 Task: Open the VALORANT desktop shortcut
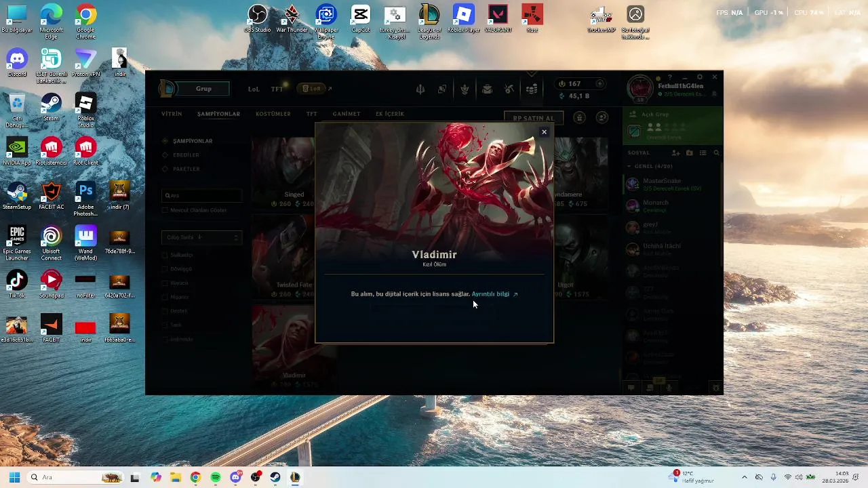pos(498,18)
